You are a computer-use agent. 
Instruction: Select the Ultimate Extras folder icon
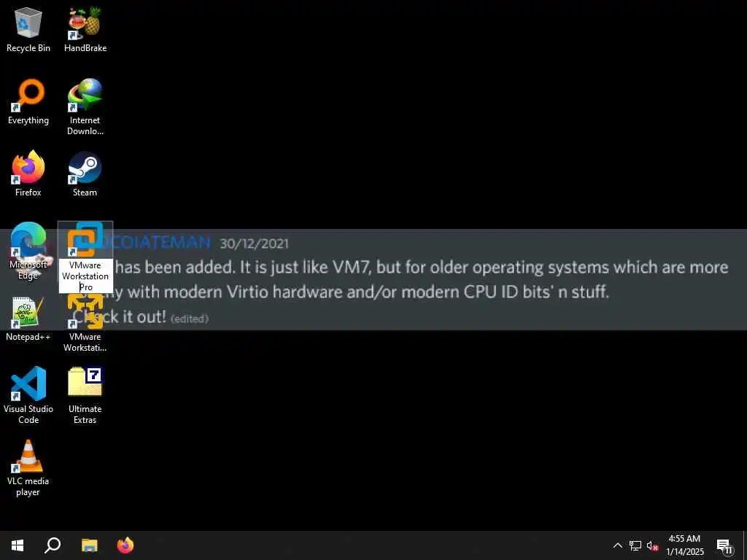pos(85,395)
